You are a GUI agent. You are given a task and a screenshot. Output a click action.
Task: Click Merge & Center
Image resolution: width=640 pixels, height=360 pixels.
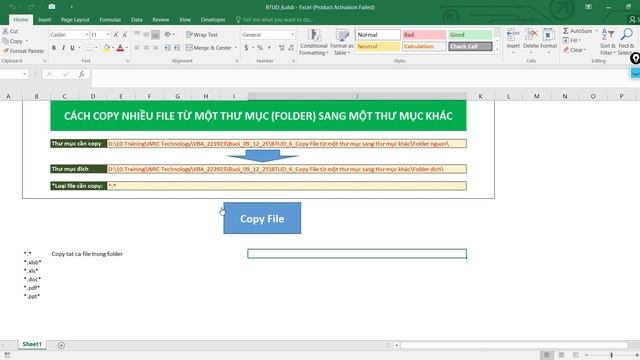(209, 48)
